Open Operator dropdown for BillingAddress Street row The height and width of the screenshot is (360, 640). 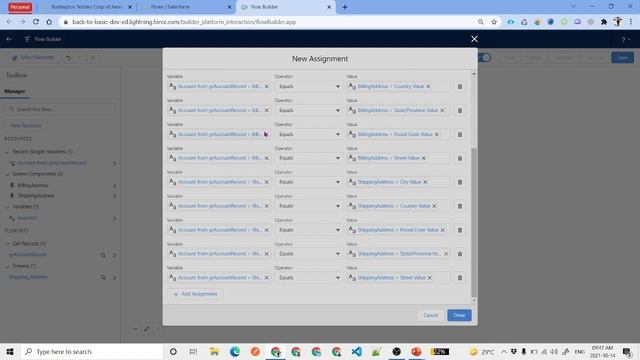[x=309, y=158]
